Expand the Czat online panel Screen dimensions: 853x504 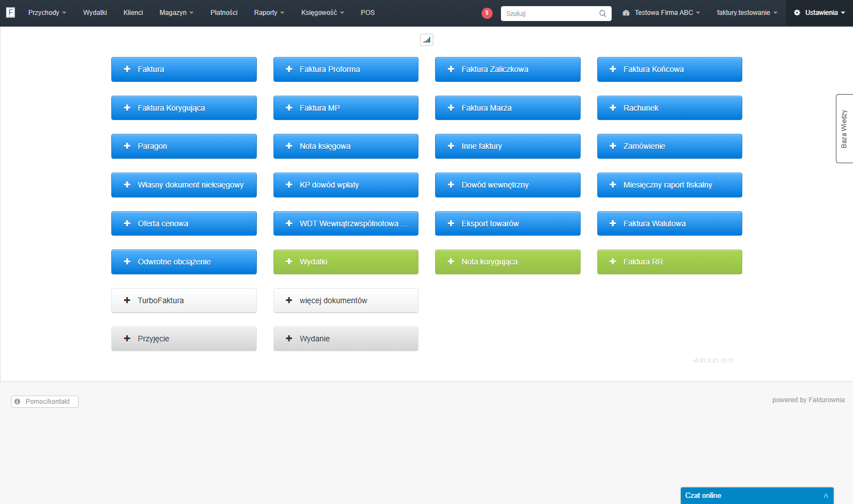click(x=757, y=496)
